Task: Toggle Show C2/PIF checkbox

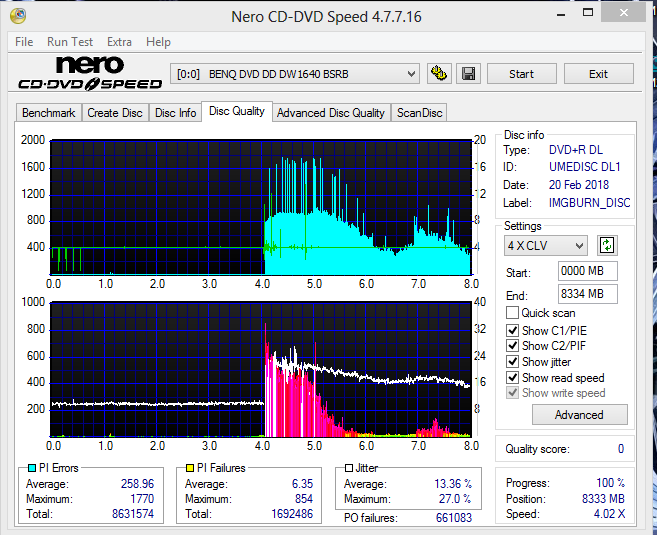Action: pos(512,345)
